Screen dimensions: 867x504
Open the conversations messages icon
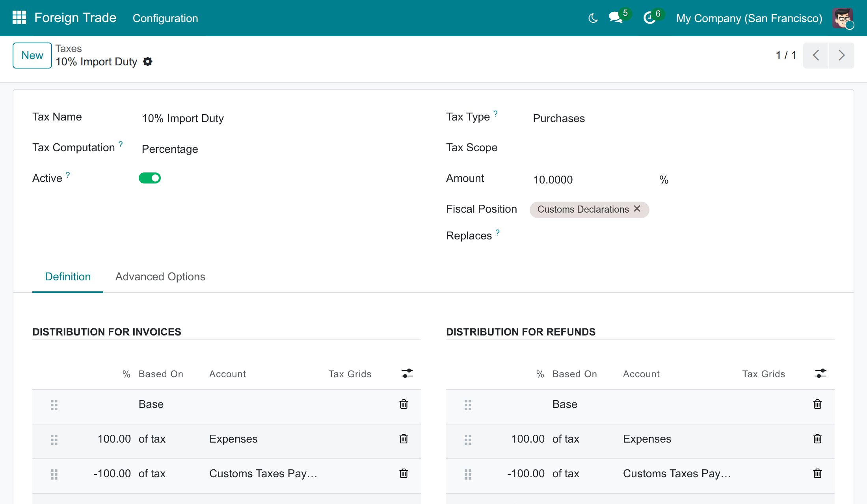[x=616, y=18]
